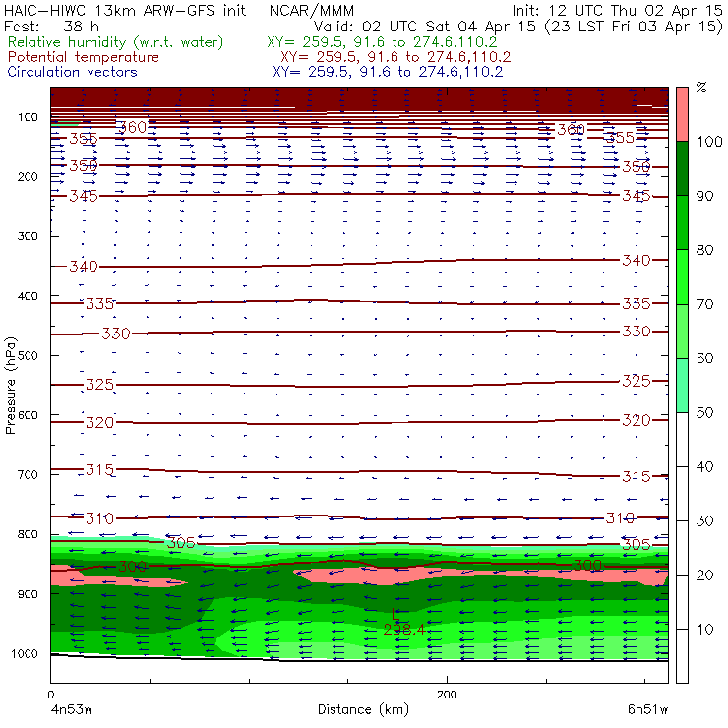The height and width of the screenshot is (728, 728).
Task: Click the colorbar label 20
Action: (704, 576)
